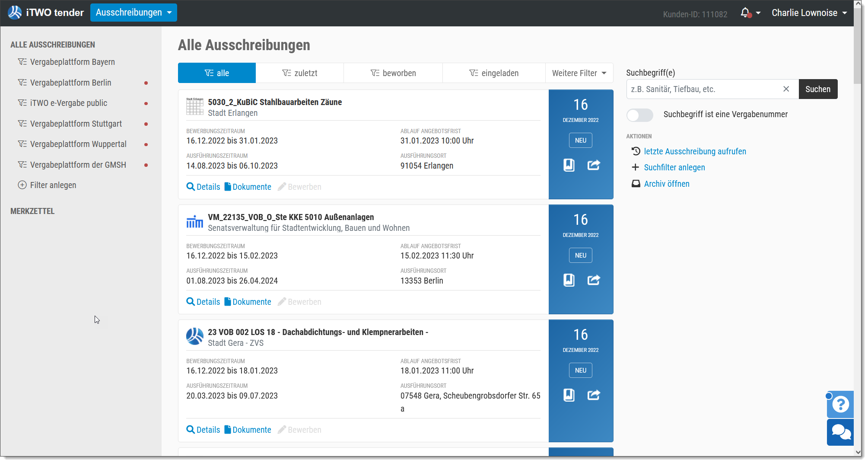Open the Archiv öffnen link
Image resolution: width=868 pixels, height=463 pixels.
(667, 184)
